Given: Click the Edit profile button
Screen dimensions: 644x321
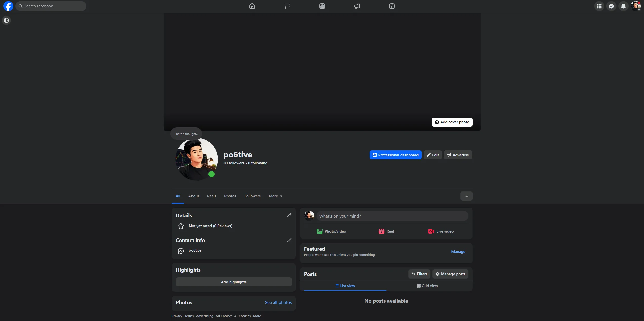Looking at the screenshot, I should [x=433, y=155].
